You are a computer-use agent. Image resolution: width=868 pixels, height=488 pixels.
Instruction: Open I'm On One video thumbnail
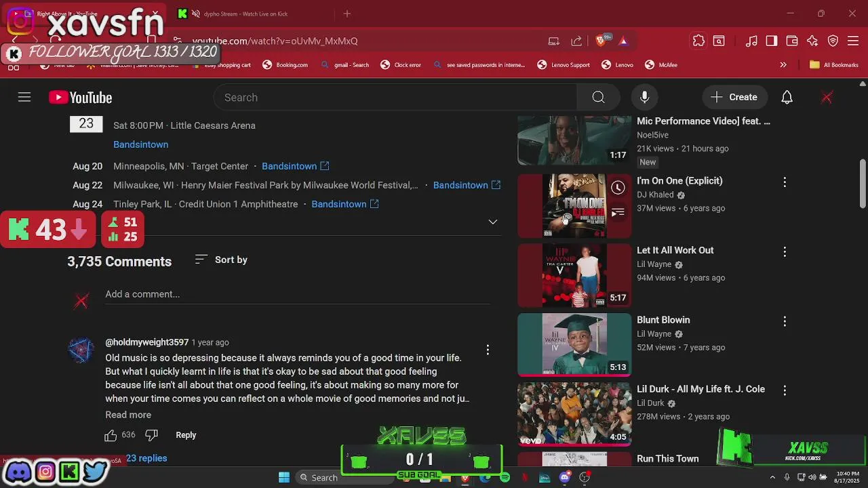[x=574, y=206]
